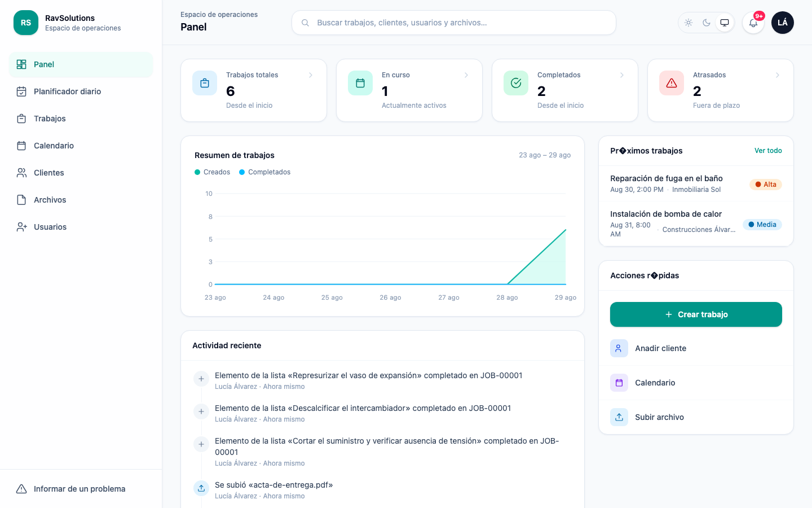Image resolution: width=812 pixels, height=508 pixels.
Task: Click the check-circle icon on Completados card
Action: pyautogui.click(x=516, y=83)
